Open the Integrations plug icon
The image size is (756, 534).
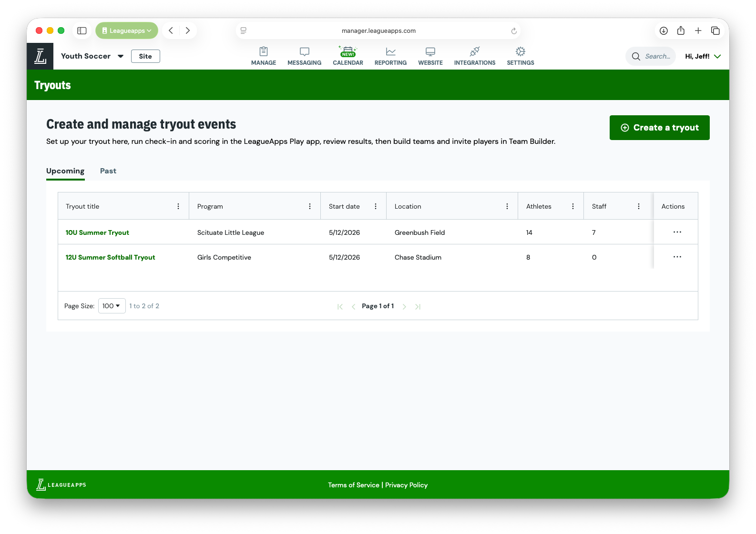(475, 51)
